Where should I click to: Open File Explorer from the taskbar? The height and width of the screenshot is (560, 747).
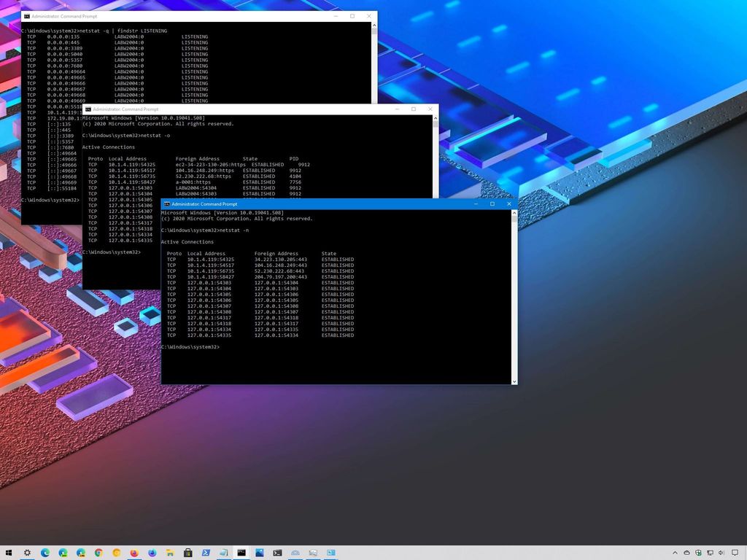click(170, 553)
